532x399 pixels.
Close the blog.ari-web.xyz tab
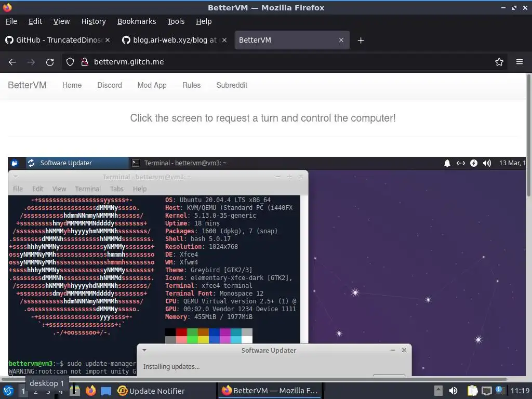(224, 40)
